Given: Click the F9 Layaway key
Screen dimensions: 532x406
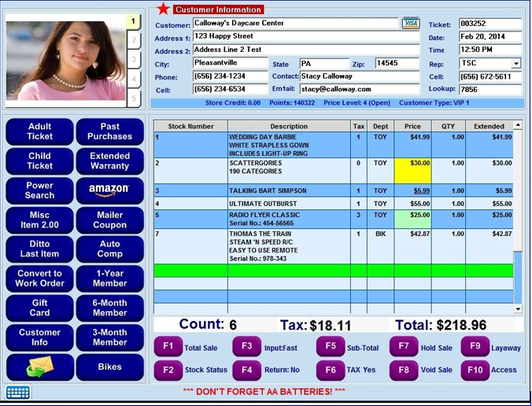Looking at the screenshot, I should pyautogui.click(x=475, y=346).
